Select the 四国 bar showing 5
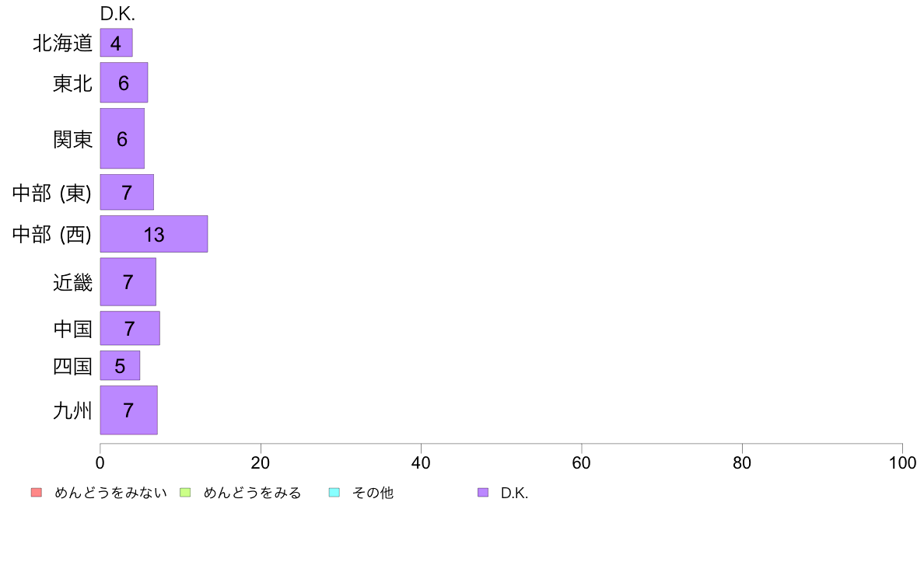The width and height of the screenshot is (924, 572). click(x=120, y=365)
